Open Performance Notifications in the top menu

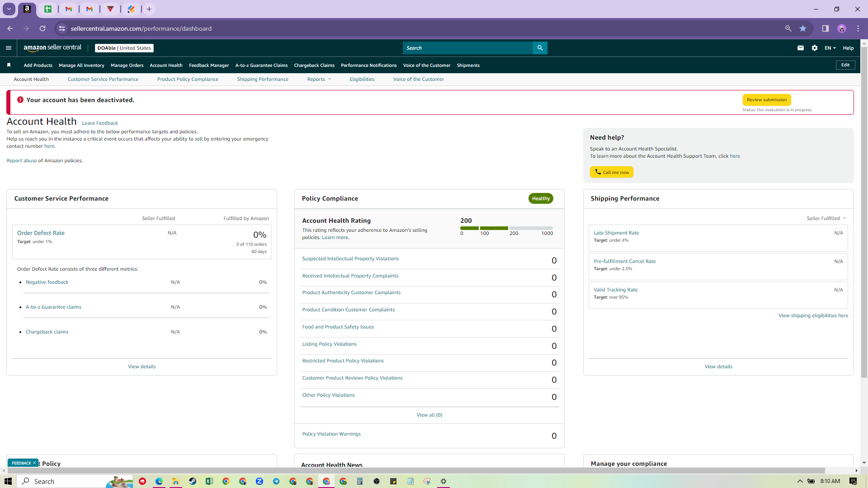(369, 66)
